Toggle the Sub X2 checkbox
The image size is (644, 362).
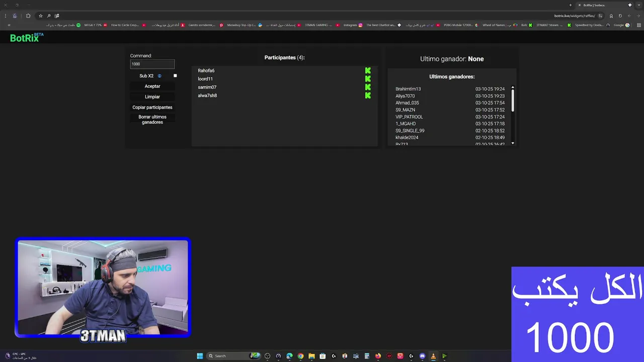click(175, 76)
